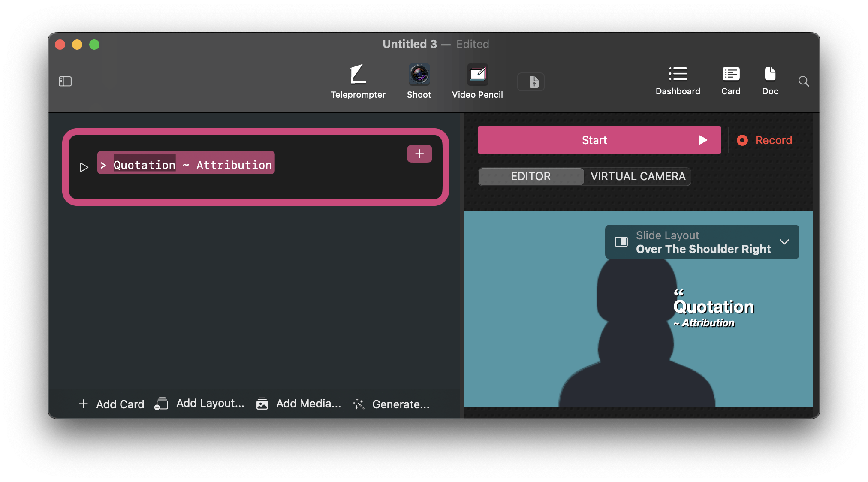Minimize the window with yellow button

tap(77, 45)
